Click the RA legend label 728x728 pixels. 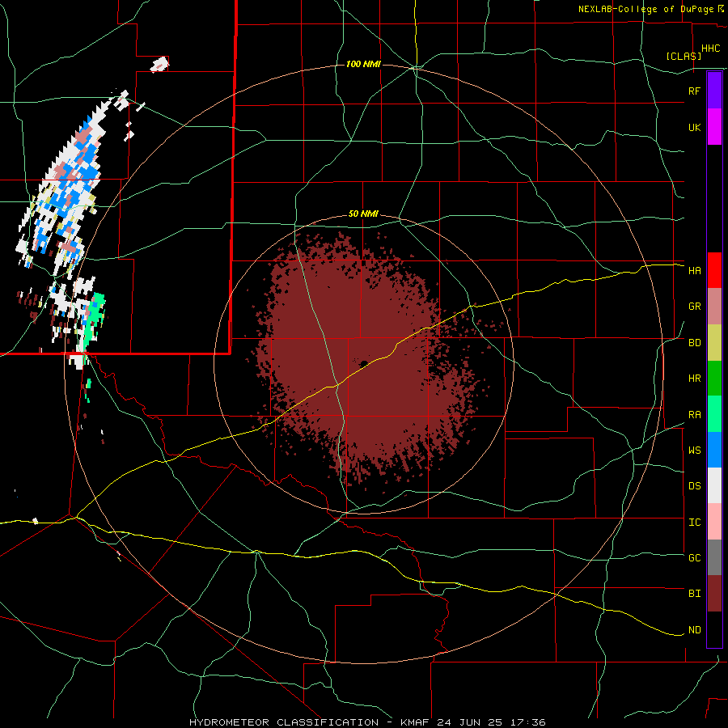tap(694, 415)
